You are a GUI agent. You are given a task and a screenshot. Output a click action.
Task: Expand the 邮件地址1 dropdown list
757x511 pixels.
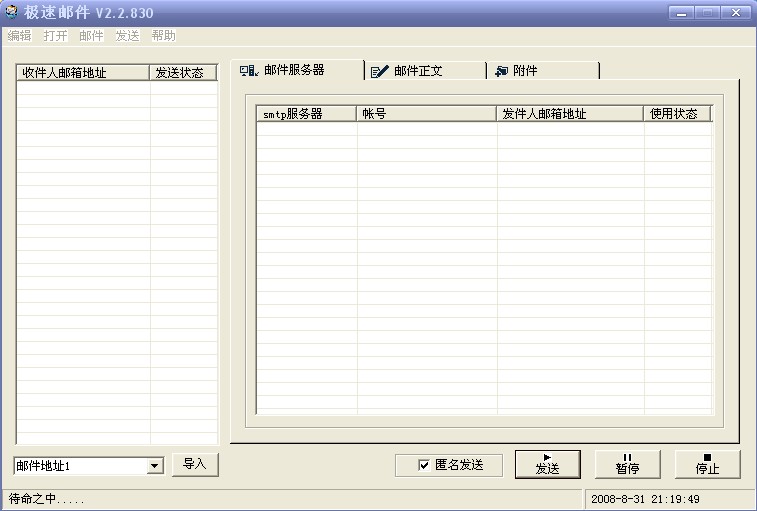point(155,466)
